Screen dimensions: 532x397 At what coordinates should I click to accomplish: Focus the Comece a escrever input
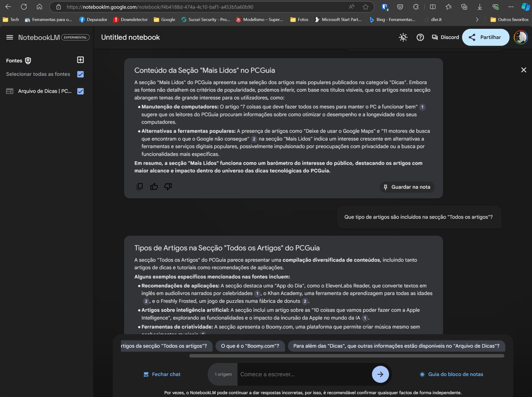click(x=304, y=374)
